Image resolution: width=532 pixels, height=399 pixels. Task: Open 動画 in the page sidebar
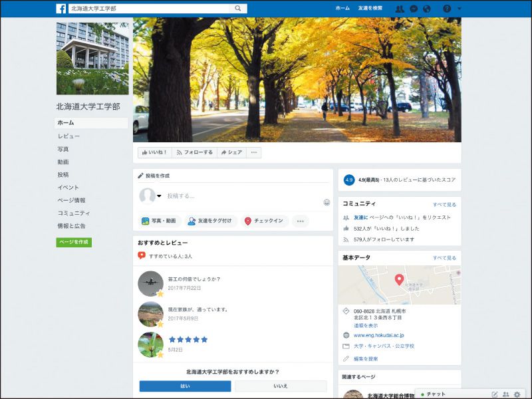pyautogui.click(x=63, y=162)
